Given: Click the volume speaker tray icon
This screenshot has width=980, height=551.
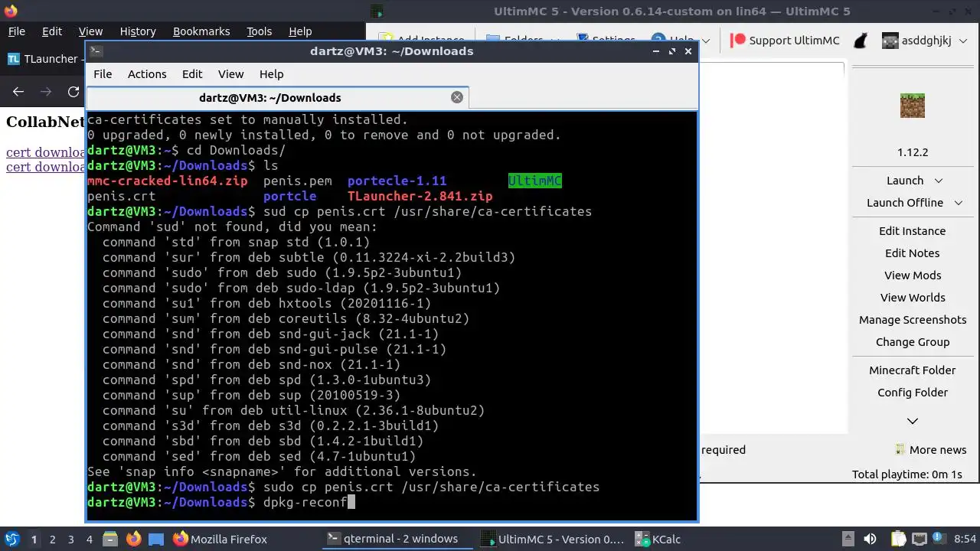Looking at the screenshot, I should (870, 540).
